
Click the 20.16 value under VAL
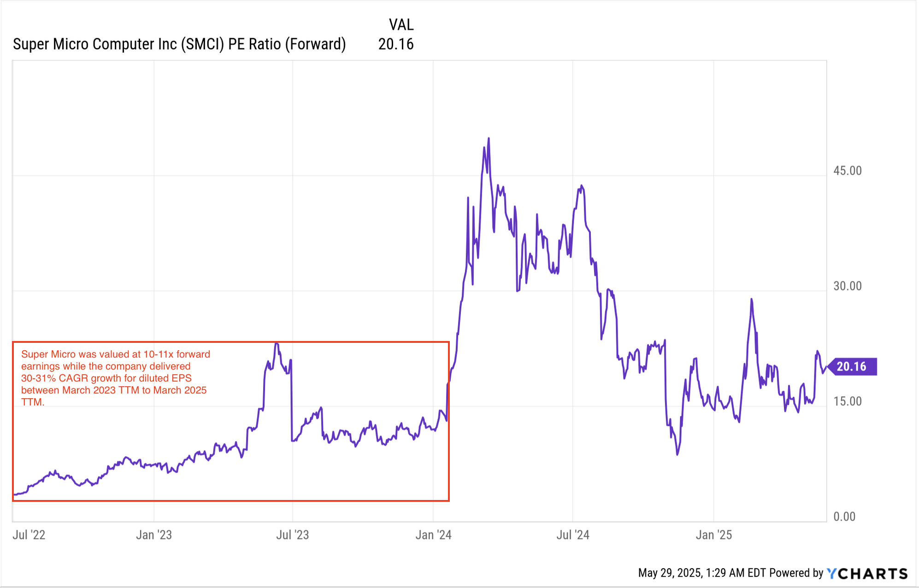pyautogui.click(x=396, y=44)
